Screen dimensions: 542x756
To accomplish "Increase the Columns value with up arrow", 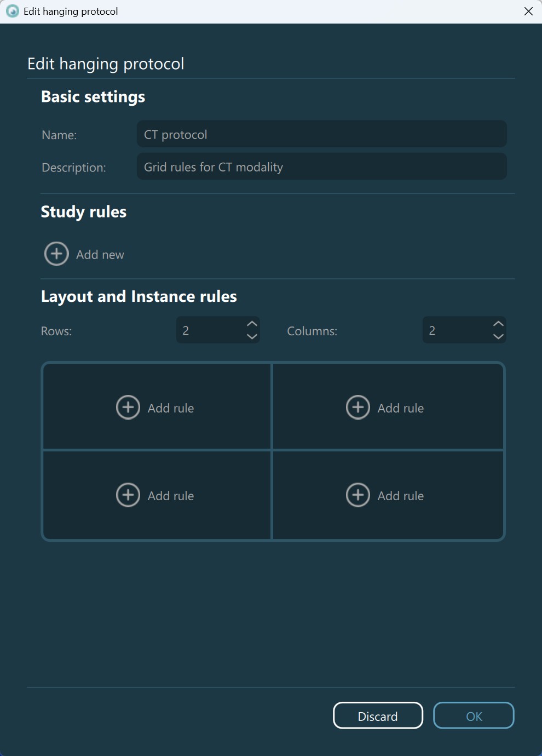I will 498,324.
